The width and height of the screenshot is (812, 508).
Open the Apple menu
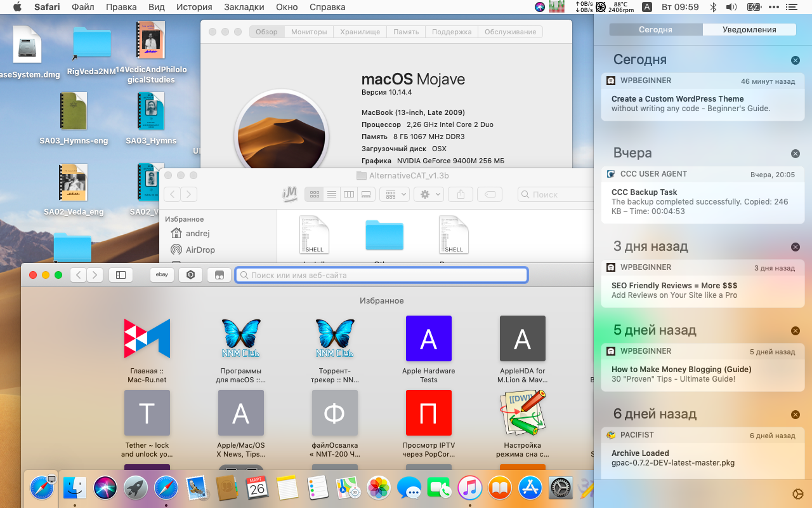[x=17, y=7]
